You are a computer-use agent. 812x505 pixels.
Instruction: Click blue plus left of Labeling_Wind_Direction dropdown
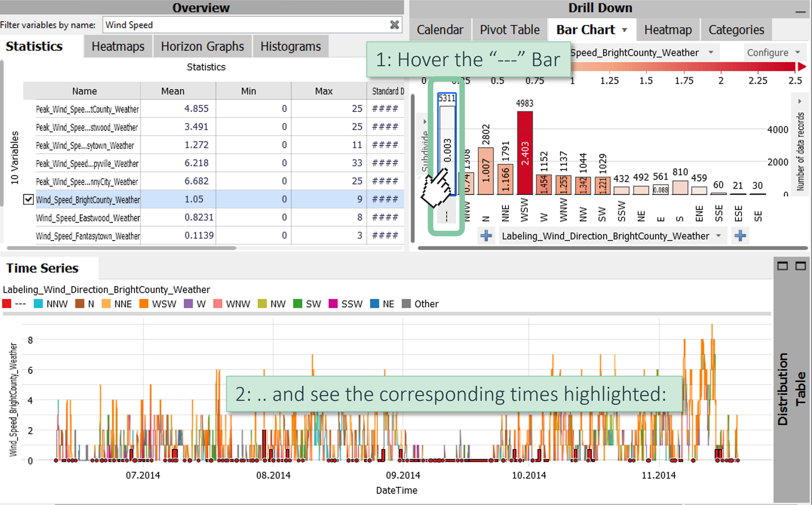click(486, 236)
